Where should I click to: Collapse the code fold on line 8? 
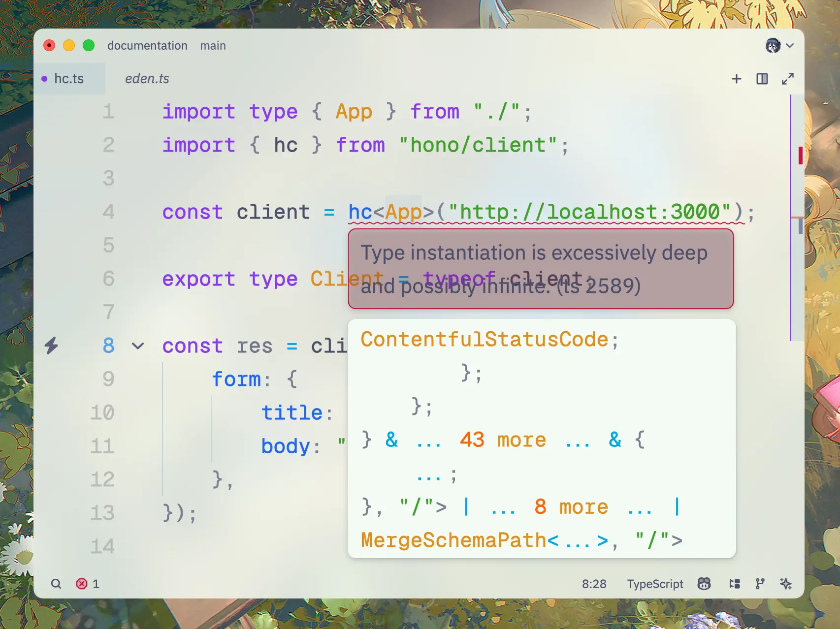click(x=138, y=346)
